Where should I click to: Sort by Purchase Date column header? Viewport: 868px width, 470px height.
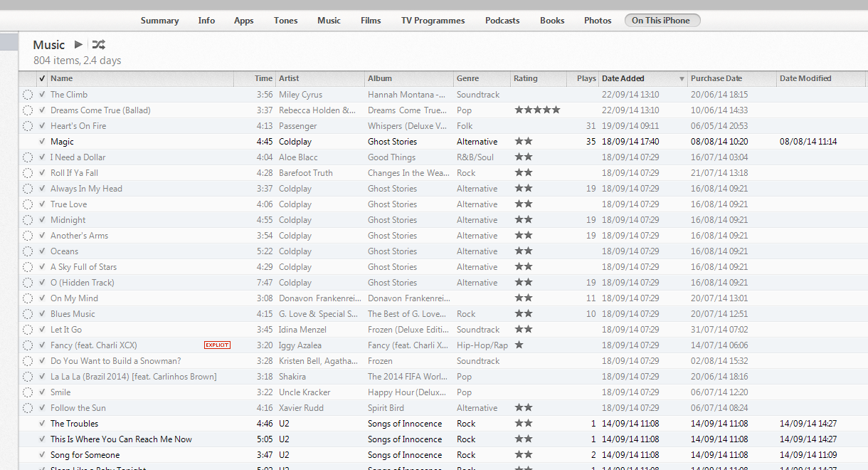[x=732, y=78]
